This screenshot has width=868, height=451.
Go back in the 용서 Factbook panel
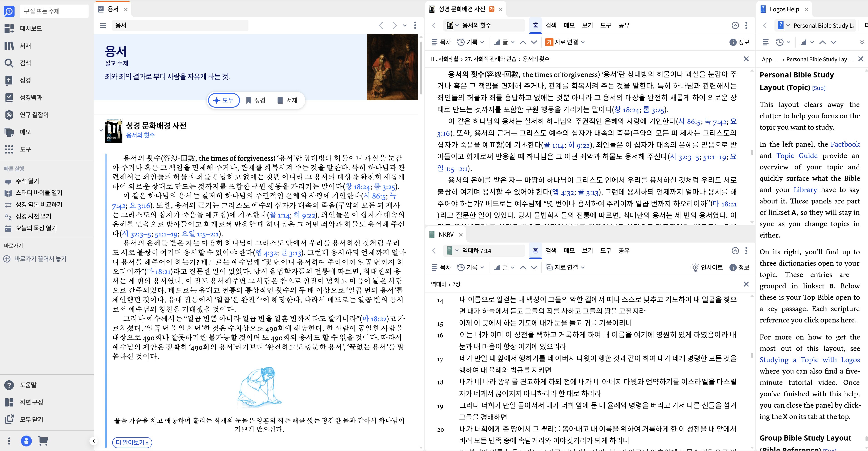pos(381,25)
